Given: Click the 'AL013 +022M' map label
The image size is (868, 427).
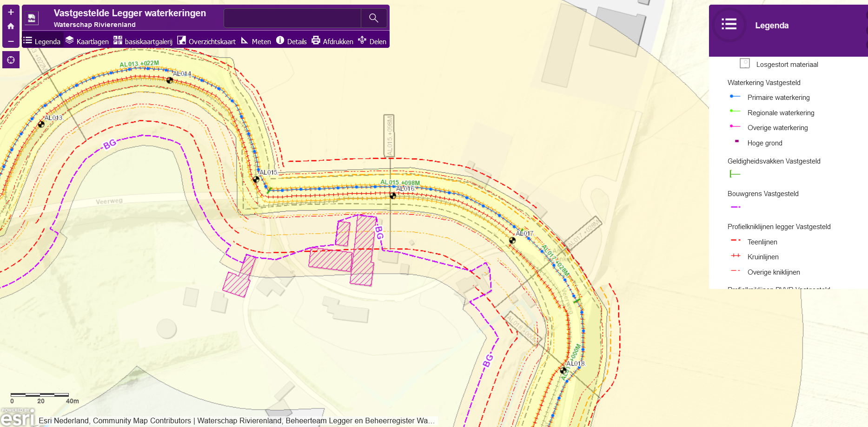Looking at the screenshot, I should pyautogui.click(x=139, y=64).
